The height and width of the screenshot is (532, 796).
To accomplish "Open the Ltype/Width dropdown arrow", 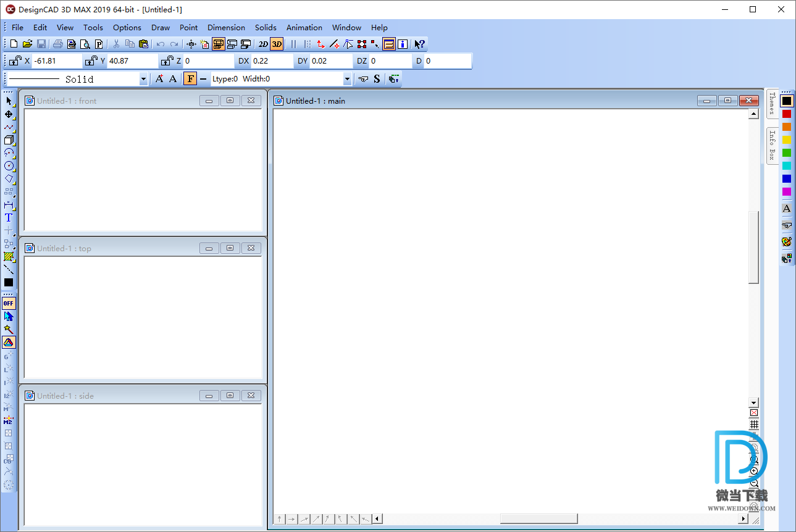I will pyautogui.click(x=347, y=79).
